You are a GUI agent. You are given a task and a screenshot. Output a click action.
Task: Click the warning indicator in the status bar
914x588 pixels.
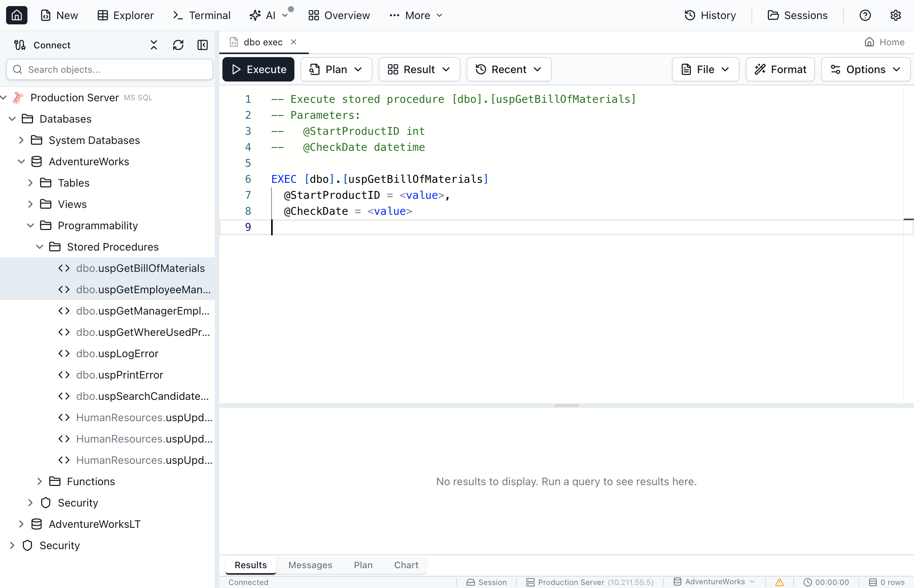tap(779, 582)
